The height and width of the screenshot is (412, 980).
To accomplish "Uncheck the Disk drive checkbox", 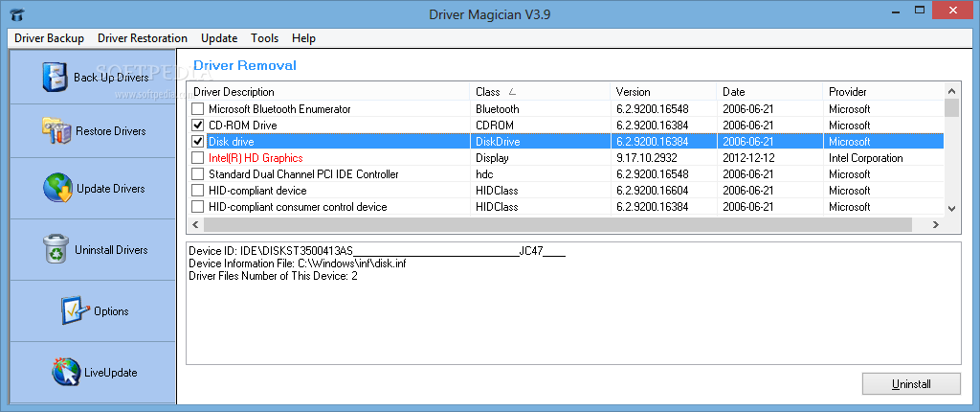I will tap(197, 142).
